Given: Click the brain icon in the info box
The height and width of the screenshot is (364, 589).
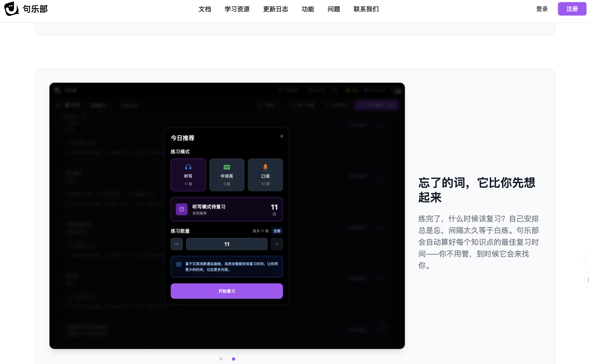Looking at the screenshot, I should [179, 264].
